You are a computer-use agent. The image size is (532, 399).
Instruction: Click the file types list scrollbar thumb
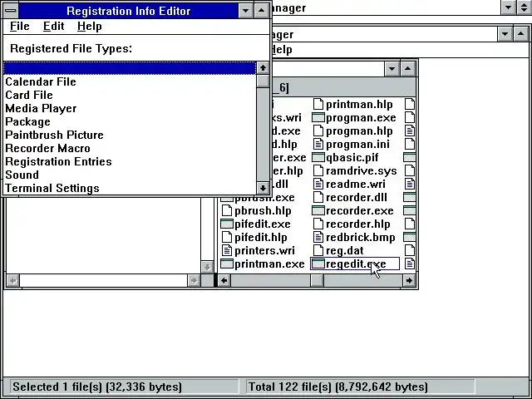[x=263, y=81]
